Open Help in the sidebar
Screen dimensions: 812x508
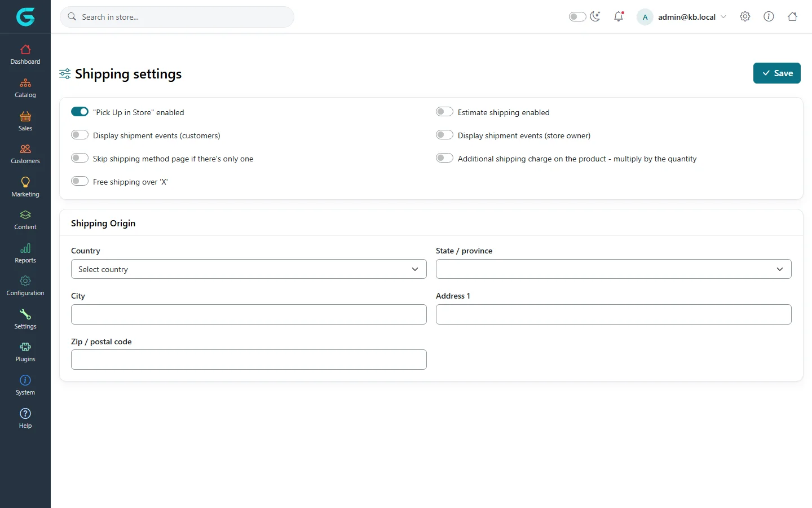pyautogui.click(x=25, y=419)
